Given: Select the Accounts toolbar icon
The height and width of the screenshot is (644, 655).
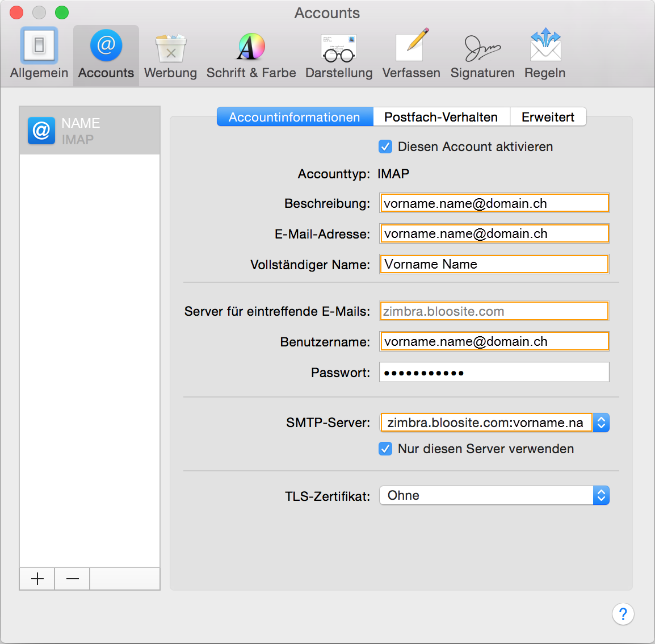Looking at the screenshot, I should coord(106,55).
